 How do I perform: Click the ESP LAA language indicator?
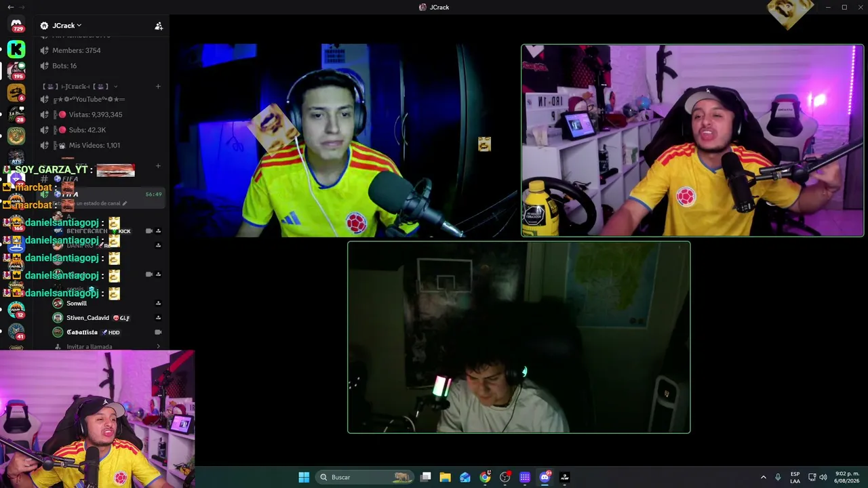click(795, 477)
